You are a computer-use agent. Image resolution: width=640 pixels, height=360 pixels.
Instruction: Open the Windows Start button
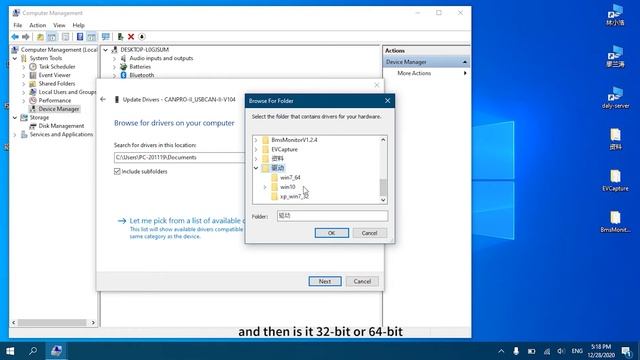10,351
